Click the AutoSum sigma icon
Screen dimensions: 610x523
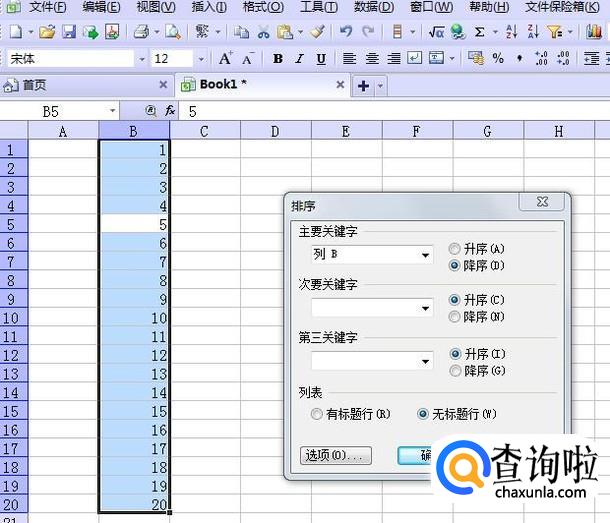click(480, 32)
